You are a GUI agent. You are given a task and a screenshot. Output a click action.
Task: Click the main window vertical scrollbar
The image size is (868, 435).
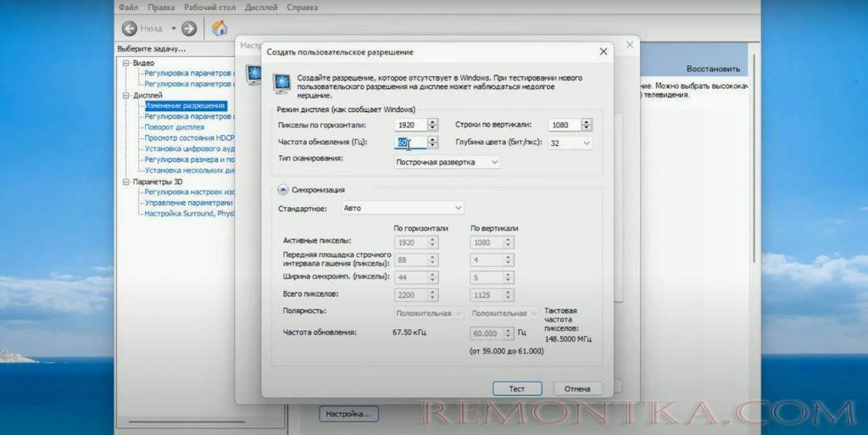tap(753, 160)
